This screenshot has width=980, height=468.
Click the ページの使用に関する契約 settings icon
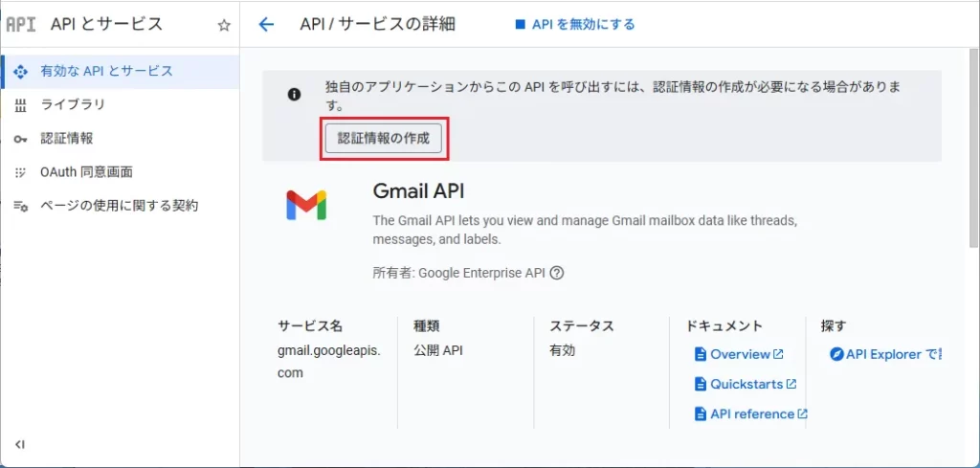pyautogui.click(x=21, y=206)
